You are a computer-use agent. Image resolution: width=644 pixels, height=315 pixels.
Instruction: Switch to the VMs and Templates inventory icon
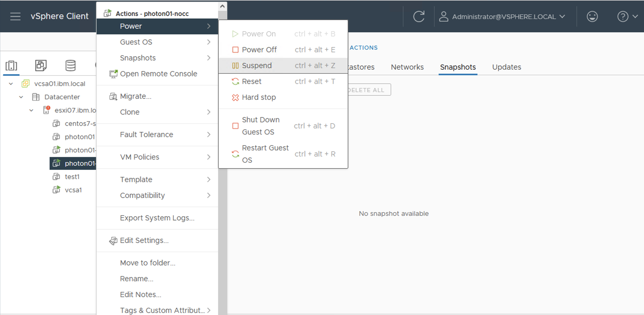(40, 65)
